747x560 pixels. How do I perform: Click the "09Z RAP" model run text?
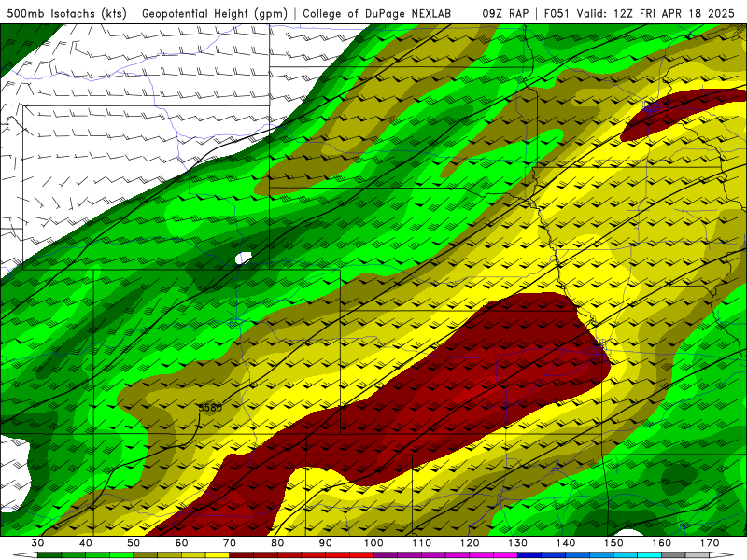click(x=505, y=13)
